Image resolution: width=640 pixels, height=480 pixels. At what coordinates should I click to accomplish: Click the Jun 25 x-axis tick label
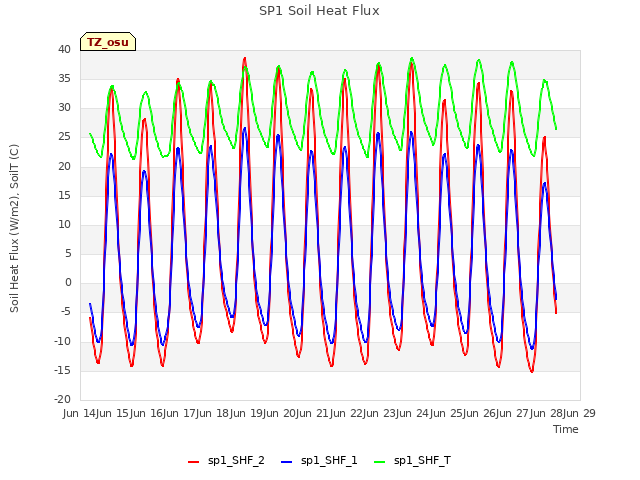447,413
